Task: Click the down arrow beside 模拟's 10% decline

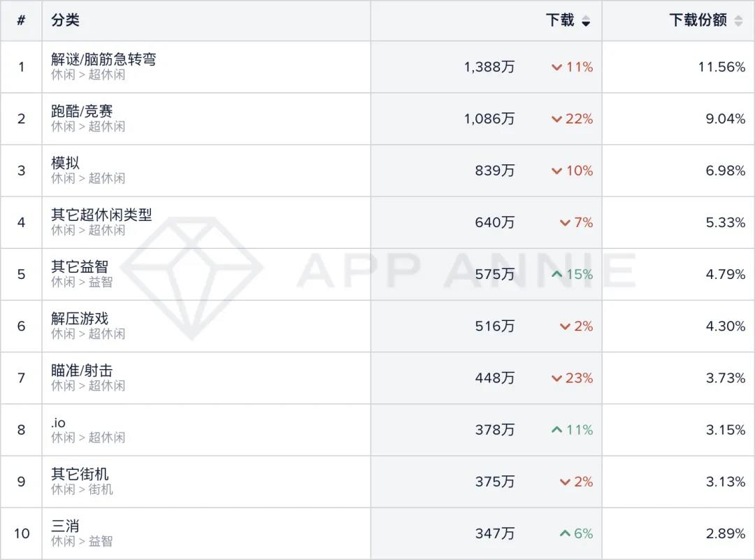Action: click(x=557, y=171)
